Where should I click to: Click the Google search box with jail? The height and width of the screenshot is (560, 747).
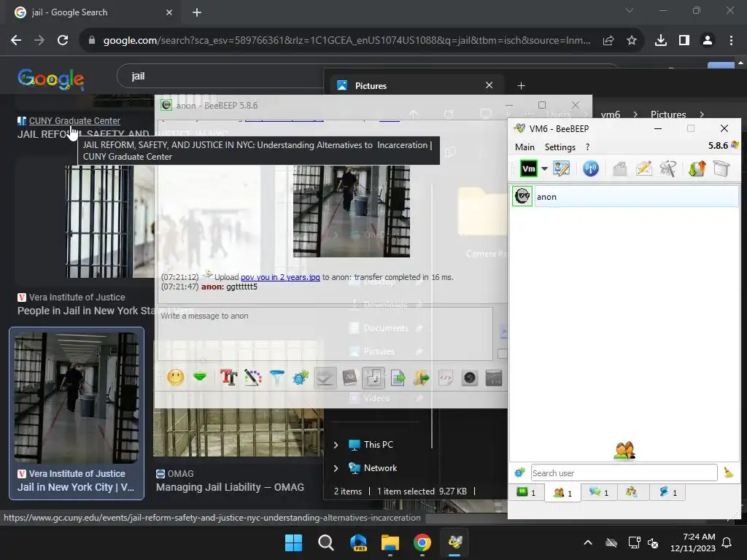[x=222, y=76]
